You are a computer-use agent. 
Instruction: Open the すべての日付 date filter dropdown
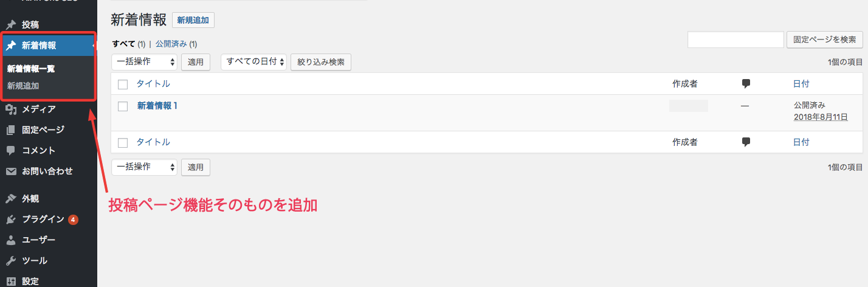tap(253, 61)
